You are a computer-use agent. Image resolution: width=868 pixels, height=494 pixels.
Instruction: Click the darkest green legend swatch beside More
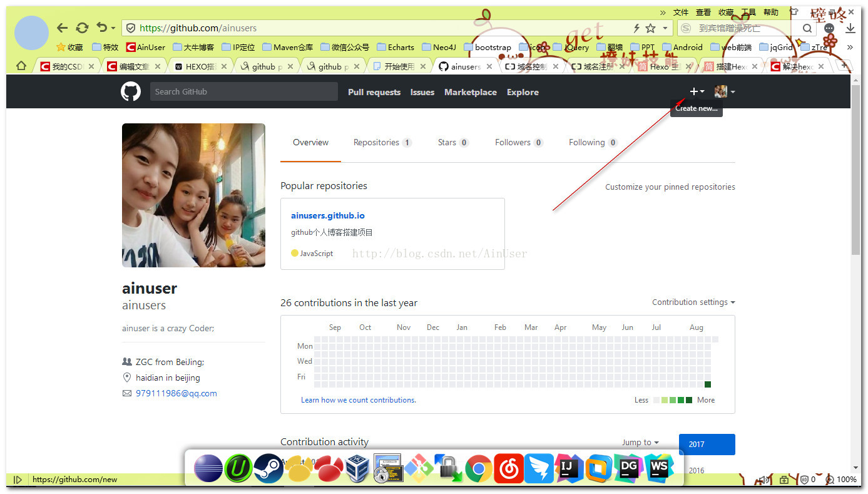(689, 400)
